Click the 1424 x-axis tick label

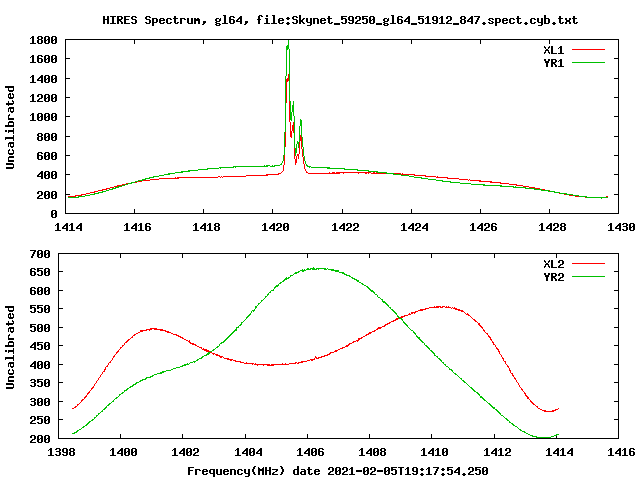click(x=413, y=227)
